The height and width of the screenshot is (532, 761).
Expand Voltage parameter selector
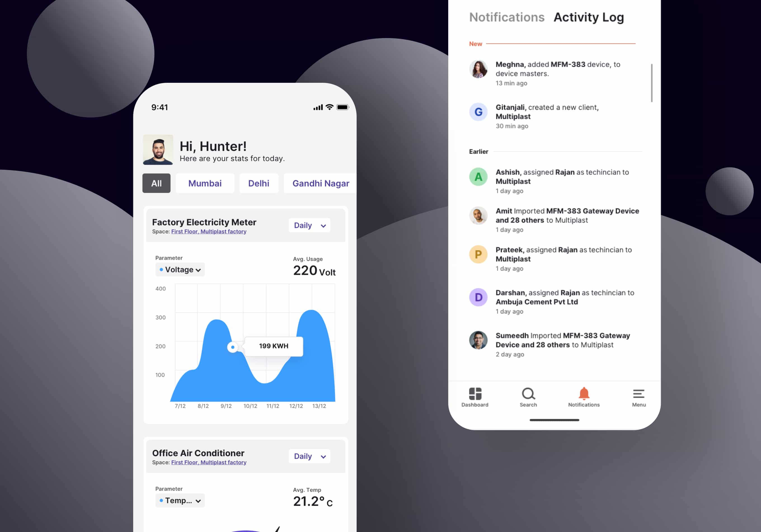[x=180, y=269]
